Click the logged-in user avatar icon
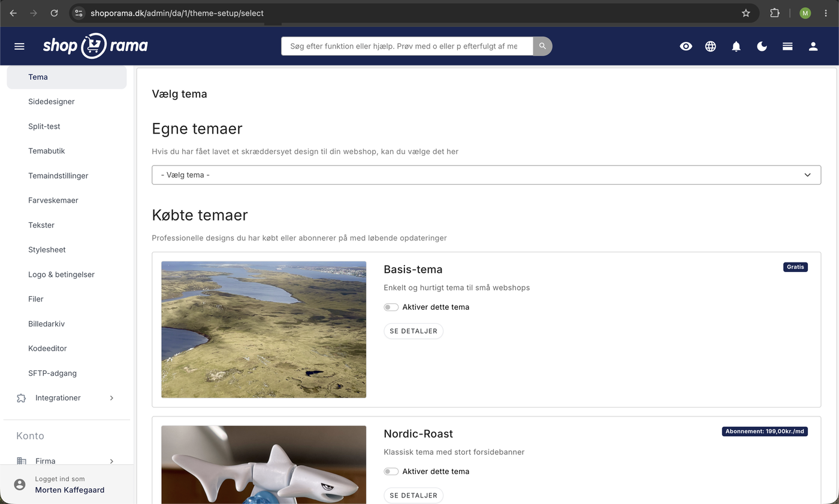 pyautogui.click(x=20, y=484)
